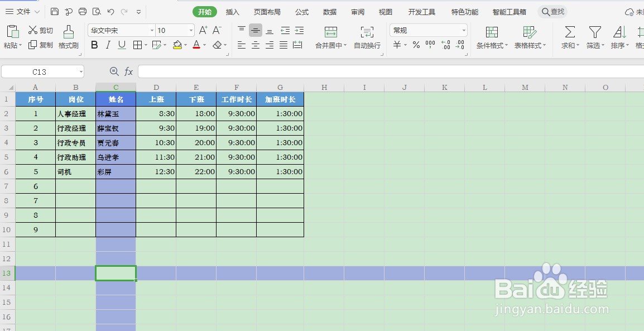Click the Paste (粘贴) clipboard icon
This screenshot has height=331, width=644.
(13, 32)
